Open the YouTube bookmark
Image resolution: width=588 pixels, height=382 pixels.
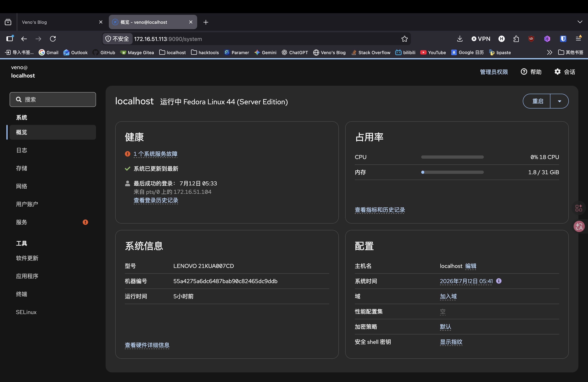pyautogui.click(x=433, y=52)
